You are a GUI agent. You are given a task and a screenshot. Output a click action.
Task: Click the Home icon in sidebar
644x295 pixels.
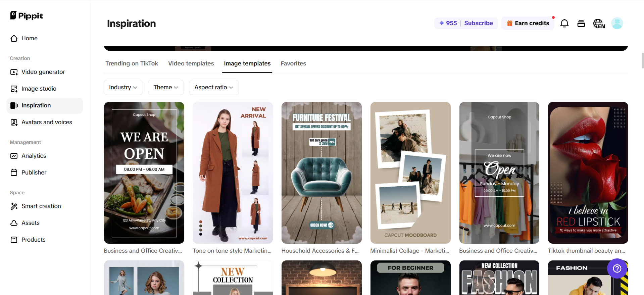14,39
